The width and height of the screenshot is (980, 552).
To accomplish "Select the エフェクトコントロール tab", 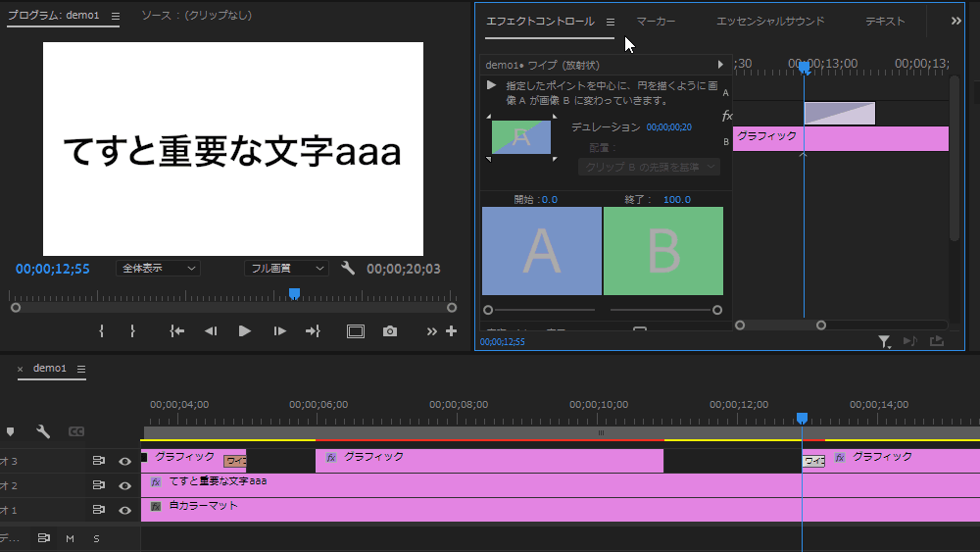I will [x=540, y=22].
